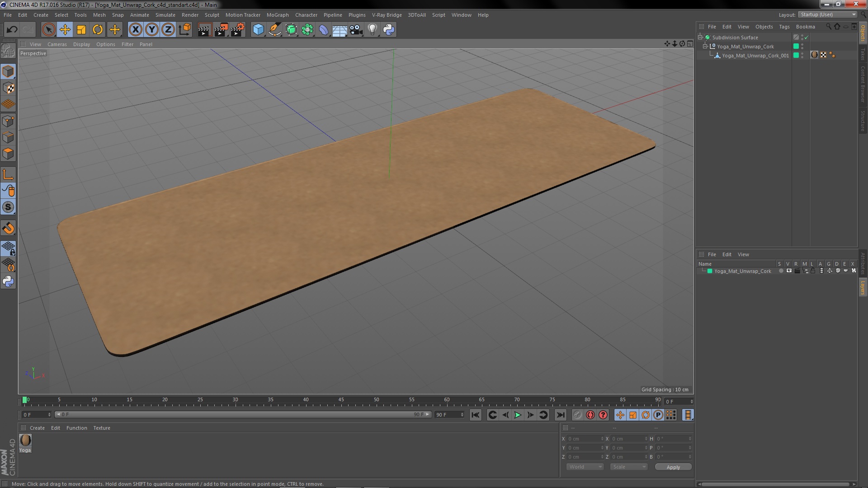Click the material tag on Yoga_Mat_Unwrap_Cork_001
The width and height of the screenshot is (868, 488).
(815, 55)
